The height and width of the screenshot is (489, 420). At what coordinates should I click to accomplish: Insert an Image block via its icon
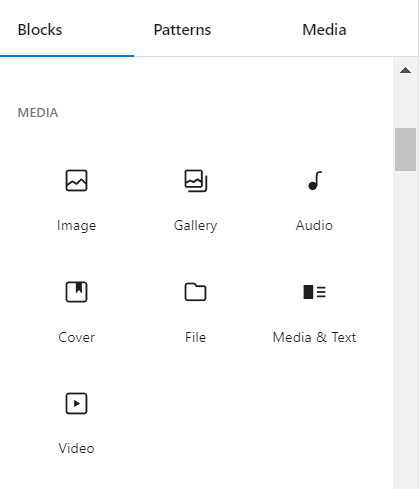point(76,181)
